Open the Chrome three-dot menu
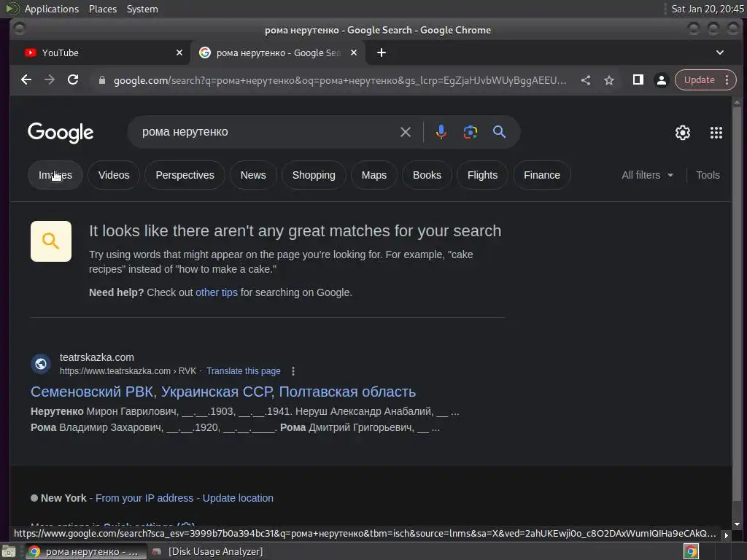This screenshot has height=560, width=747. [727, 80]
